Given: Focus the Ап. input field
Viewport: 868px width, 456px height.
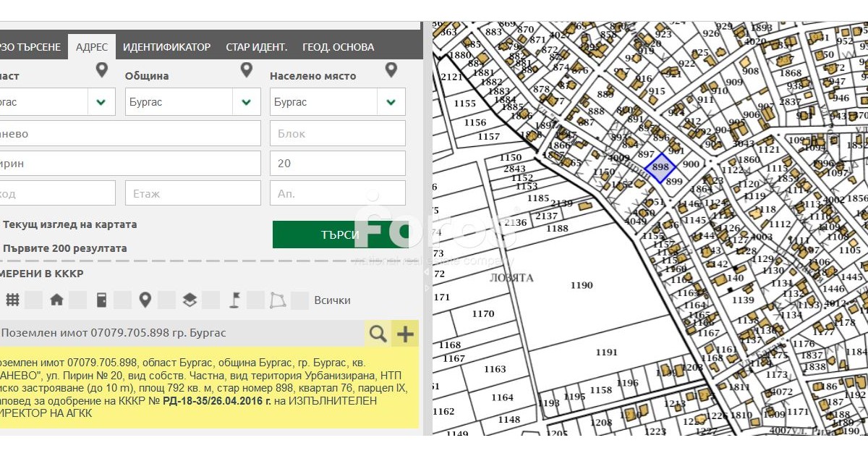Looking at the screenshot, I should pyautogui.click(x=338, y=193).
